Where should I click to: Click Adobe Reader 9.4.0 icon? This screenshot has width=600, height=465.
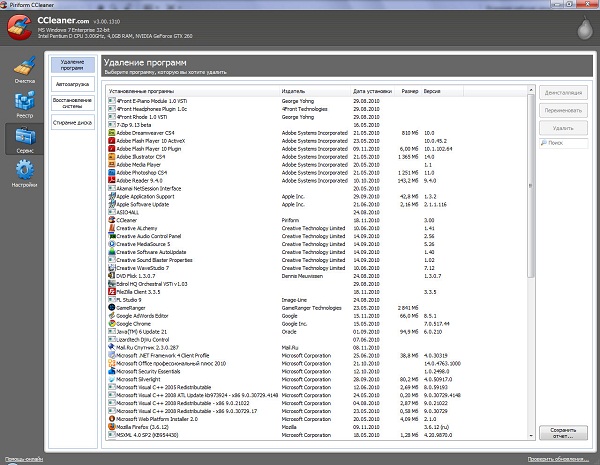(111, 181)
